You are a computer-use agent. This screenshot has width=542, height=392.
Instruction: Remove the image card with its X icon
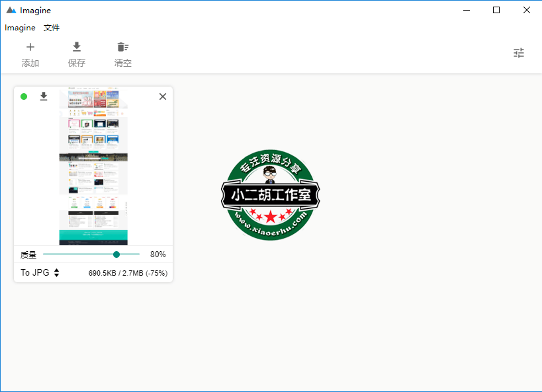[163, 97]
